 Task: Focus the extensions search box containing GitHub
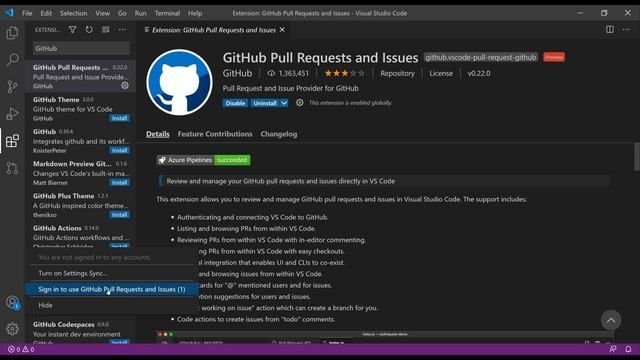click(81, 48)
